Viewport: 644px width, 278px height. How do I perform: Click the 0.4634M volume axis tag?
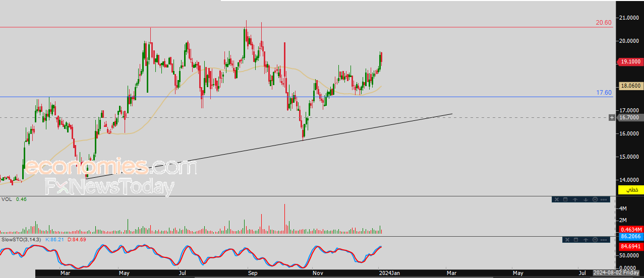pyautogui.click(x=630, y=230)
